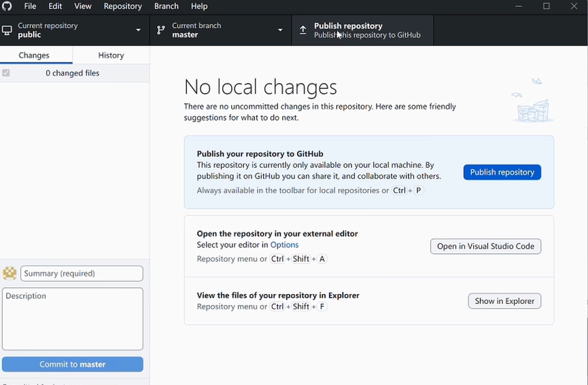
Task: Click the Publish repository toolbar item
Action: coord(362,30)
